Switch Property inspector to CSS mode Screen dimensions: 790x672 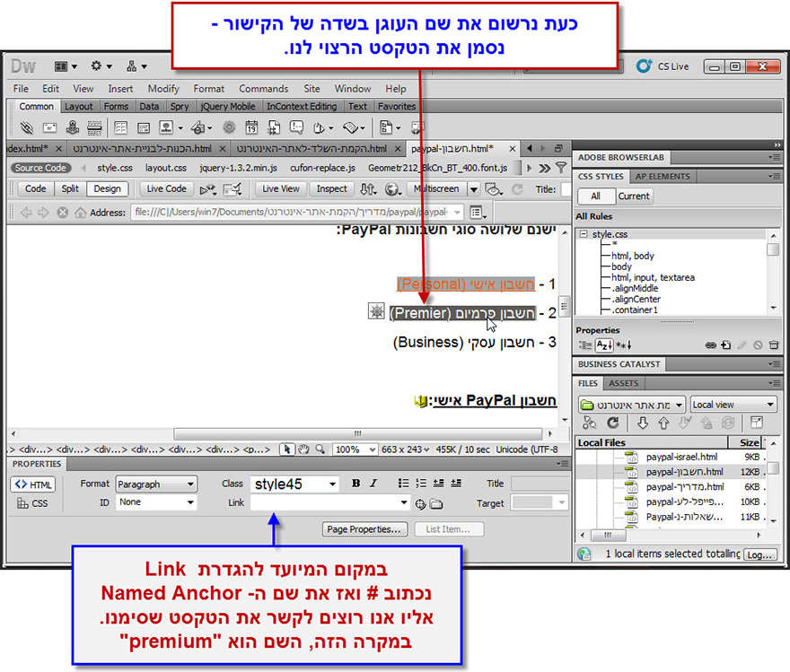point(32,503)
